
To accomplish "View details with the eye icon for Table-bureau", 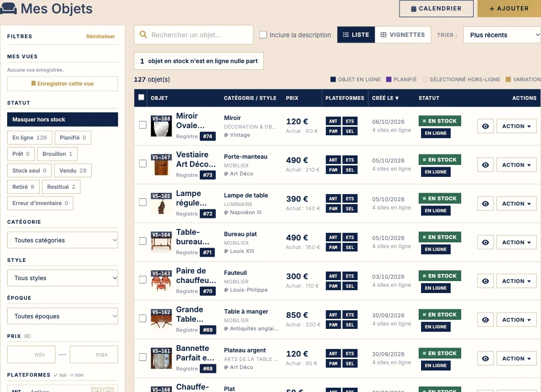I will pyautogui.click(x=485, y=242).
